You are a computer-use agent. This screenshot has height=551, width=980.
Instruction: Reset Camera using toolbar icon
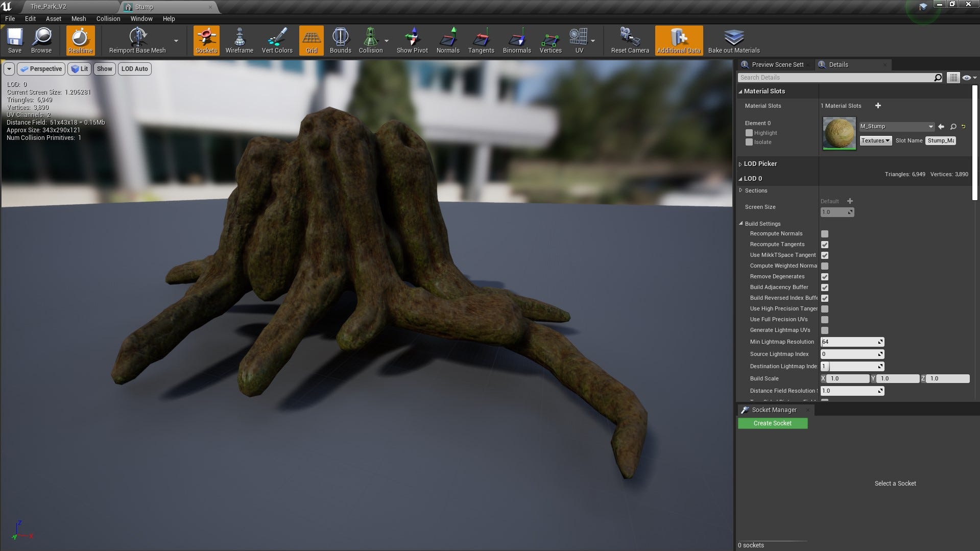click(630, 38)
